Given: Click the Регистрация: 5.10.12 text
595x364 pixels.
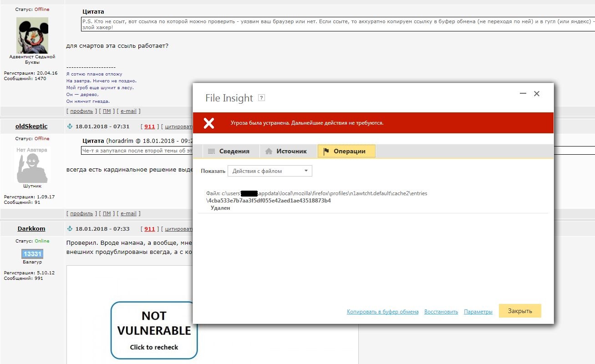Looking at the screenshot, I should click(29, 273).
